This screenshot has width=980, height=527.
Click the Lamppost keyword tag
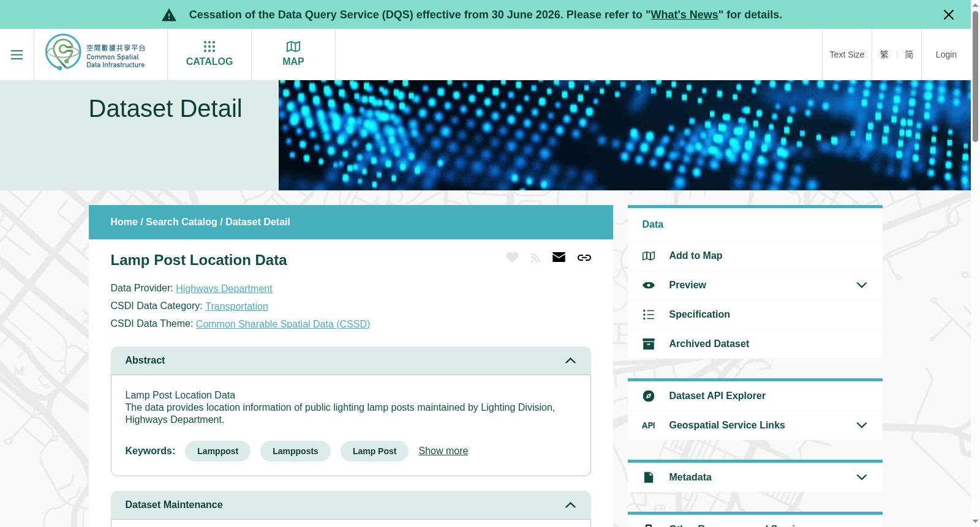coord(217,451)
